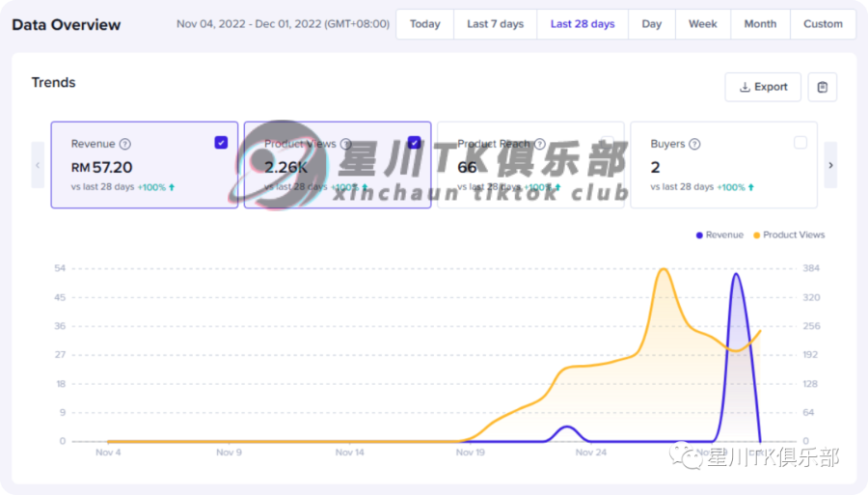
Task: Choose the Week range tab
Action: pyautogui.click(x=702, y=24)
